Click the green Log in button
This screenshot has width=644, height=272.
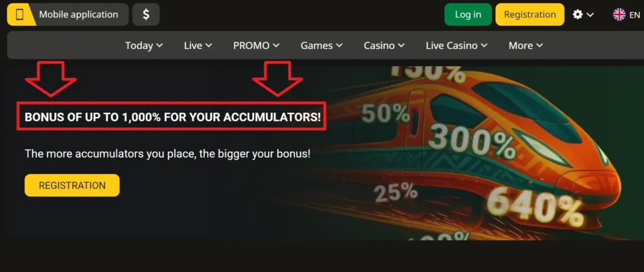click(468, 14)
